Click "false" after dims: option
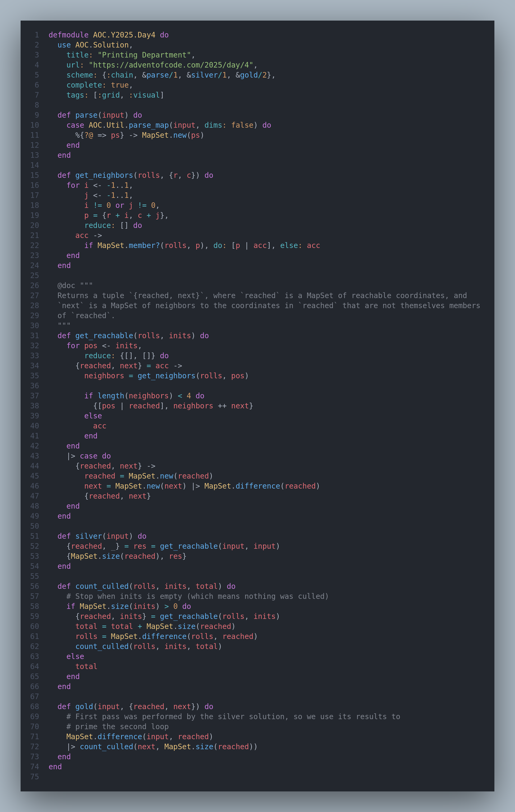This screenshot has height=812, width=515. click(242, 125)
